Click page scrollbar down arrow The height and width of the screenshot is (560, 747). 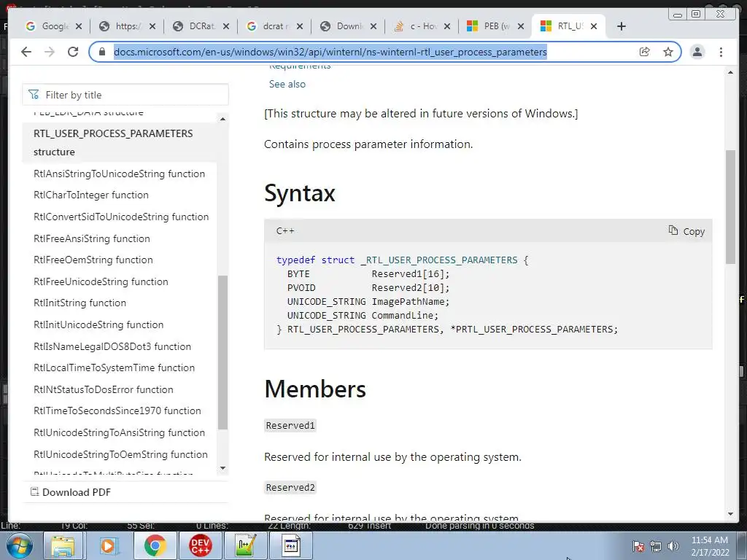pos(730,514)
